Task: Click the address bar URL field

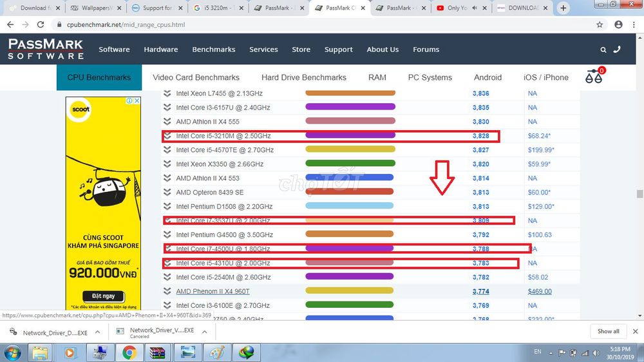Action: click(325, 24)
